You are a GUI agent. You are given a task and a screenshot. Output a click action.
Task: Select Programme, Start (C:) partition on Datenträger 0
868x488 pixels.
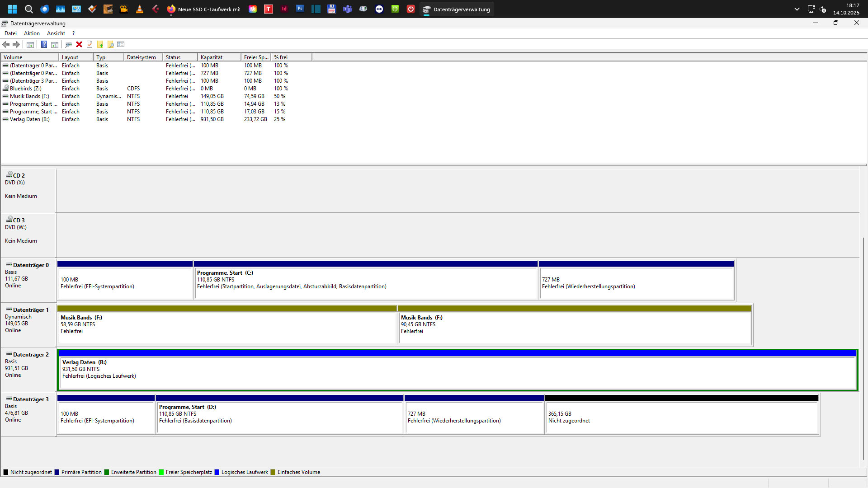tap(365, 282)
